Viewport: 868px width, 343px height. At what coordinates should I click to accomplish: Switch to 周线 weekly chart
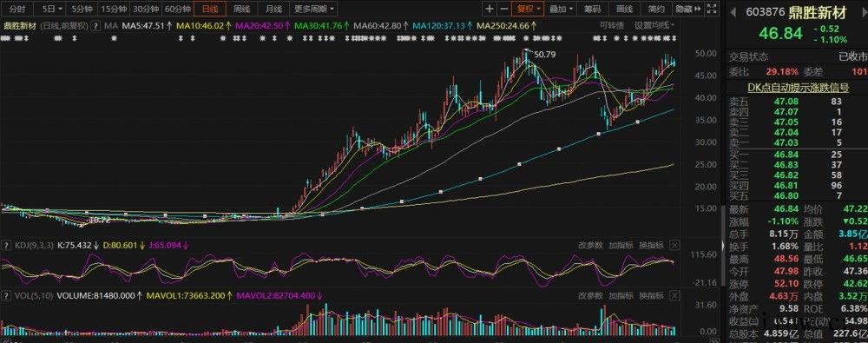tap(241, 9)
